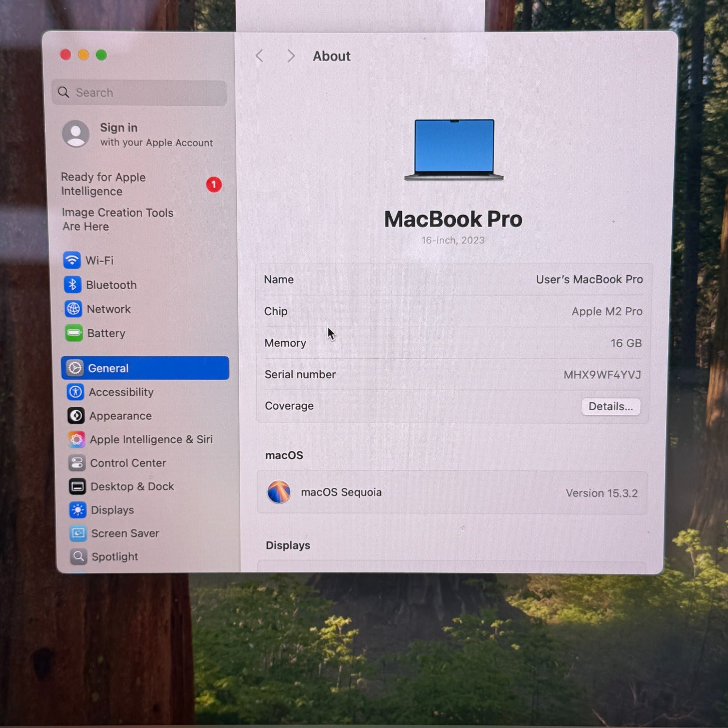Click the macOS section heading

[284, 455]
